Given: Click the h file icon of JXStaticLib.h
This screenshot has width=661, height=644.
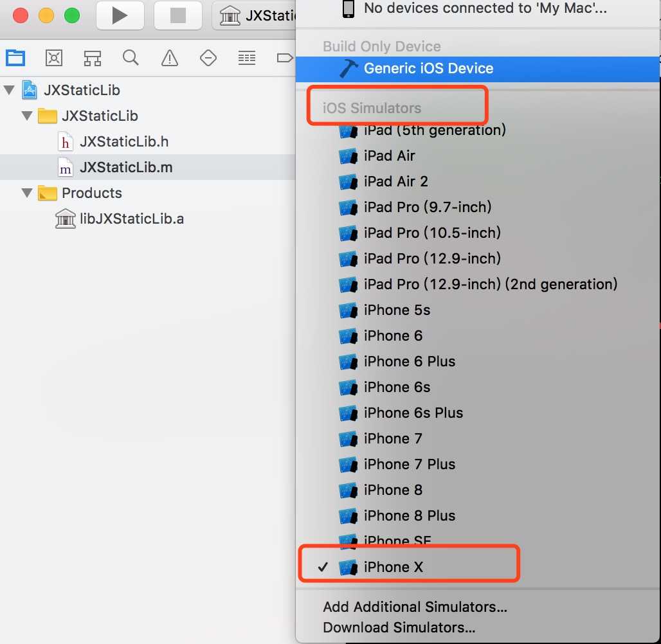Looking at the screenshot, I should point(66,142).
